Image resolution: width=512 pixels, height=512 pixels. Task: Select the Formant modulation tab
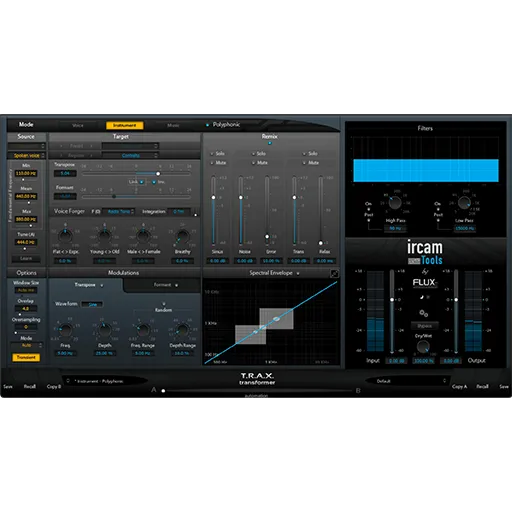click(163, 285)
